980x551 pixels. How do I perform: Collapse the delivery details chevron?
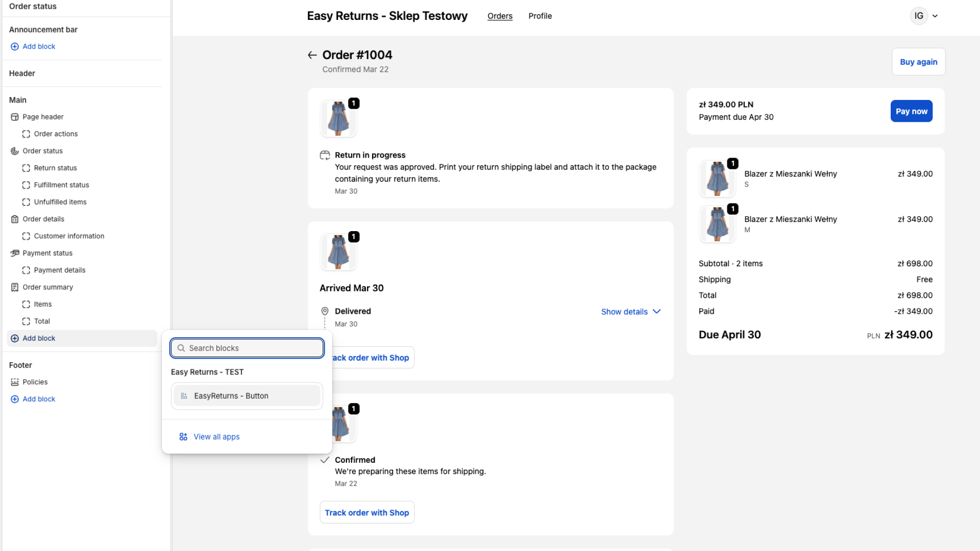[656, 311]
